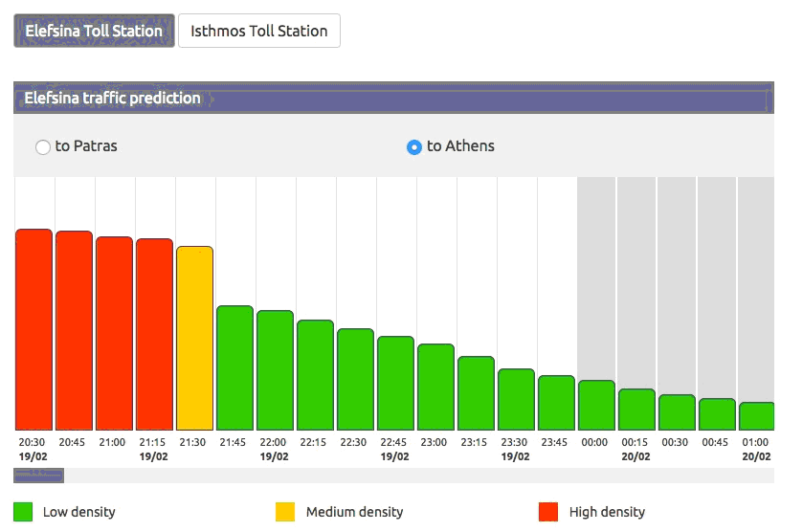Viewport: 803px width, 532px height.
Task: Click the green 23:30 traffic bar
Action: coord(516,400)
